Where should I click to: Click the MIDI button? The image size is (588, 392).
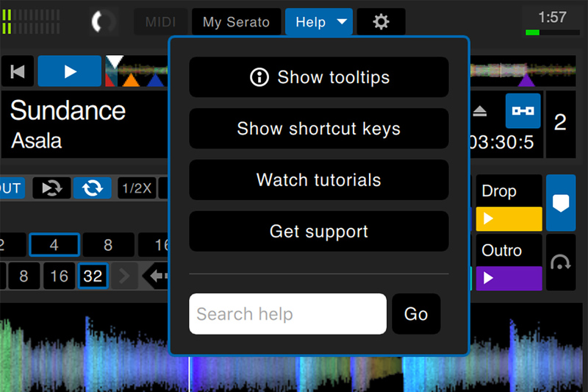pos(160,22)
